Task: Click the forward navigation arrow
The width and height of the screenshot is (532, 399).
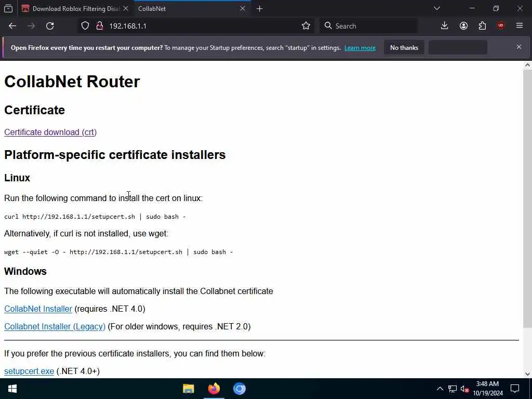Action: (31, 26)
